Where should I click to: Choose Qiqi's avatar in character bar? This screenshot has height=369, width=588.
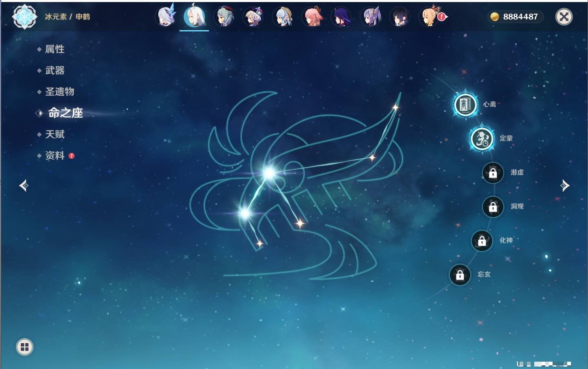pos(253,17)
